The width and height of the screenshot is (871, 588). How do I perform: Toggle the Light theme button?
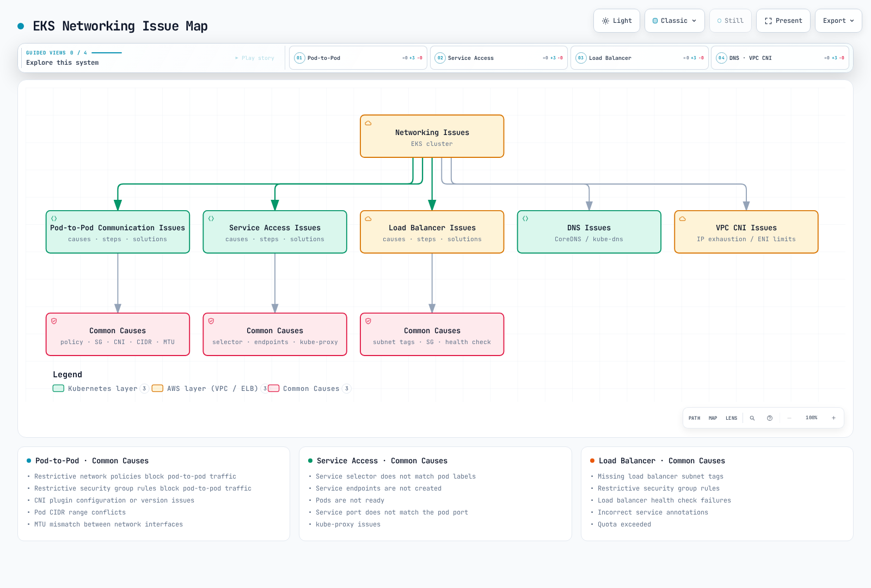pyautogui.click(x=617, y=21)
